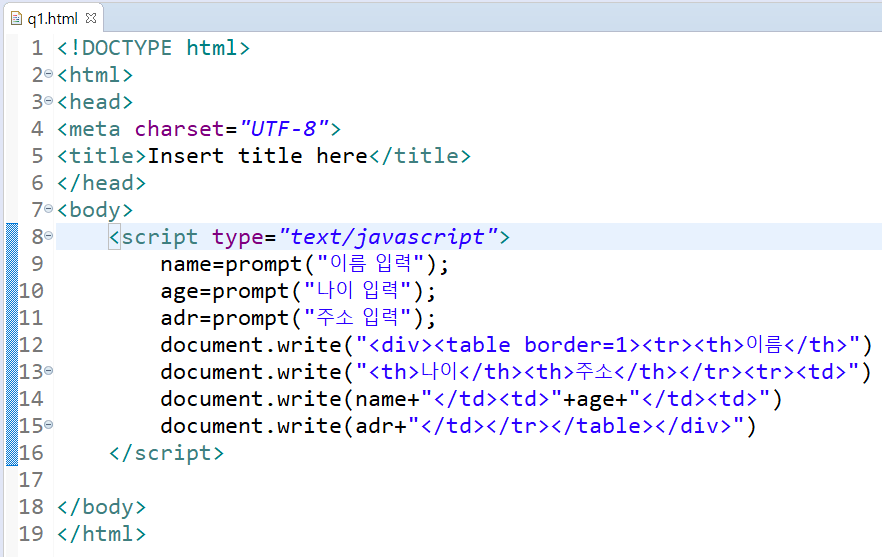Click the blue change marker beside line 12
The height and width of the screenshot is (557, 882).
pyautogui.click(x=12, y=345)
